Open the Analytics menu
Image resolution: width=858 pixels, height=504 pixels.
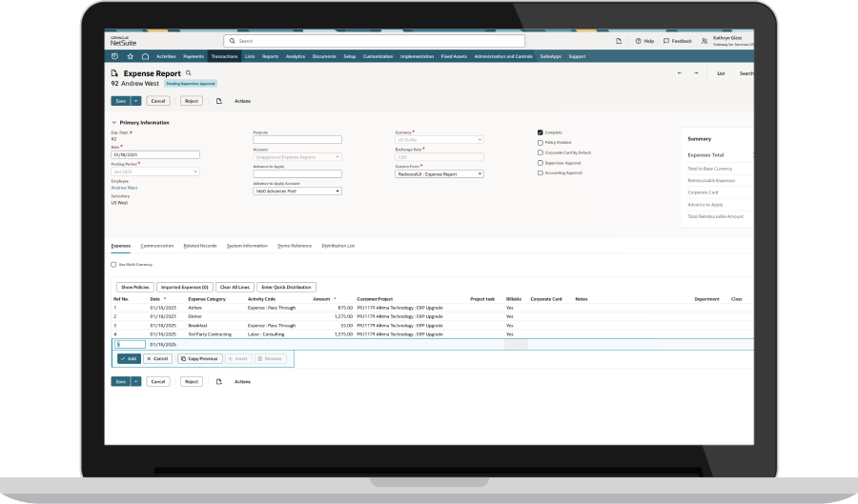[296, 56]
